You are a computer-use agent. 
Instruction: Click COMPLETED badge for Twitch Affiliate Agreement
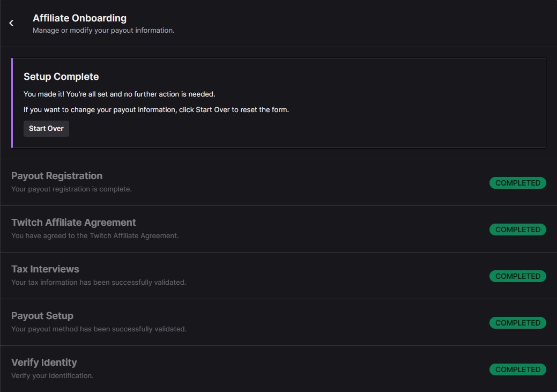pyautogui.click(x=517, y=230)
